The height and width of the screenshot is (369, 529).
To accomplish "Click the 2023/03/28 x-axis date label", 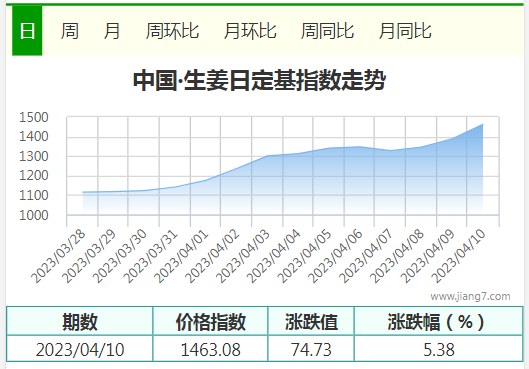I will pos(59,256).
